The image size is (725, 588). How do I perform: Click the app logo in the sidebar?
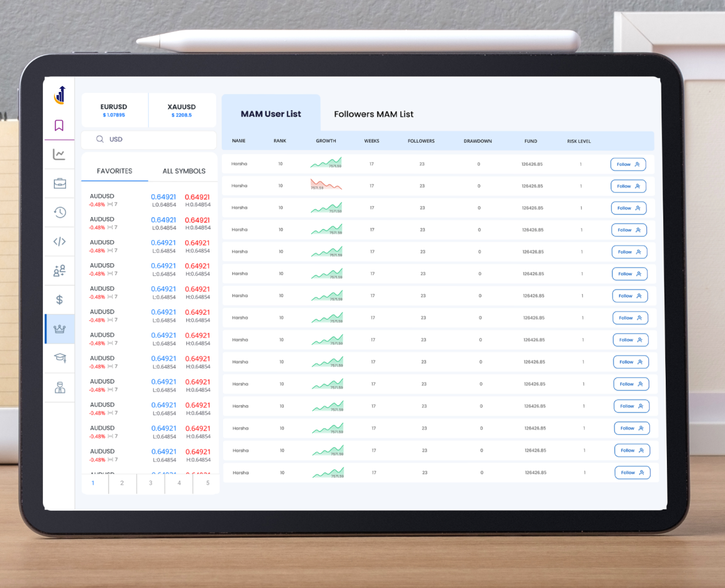point(60,95)
